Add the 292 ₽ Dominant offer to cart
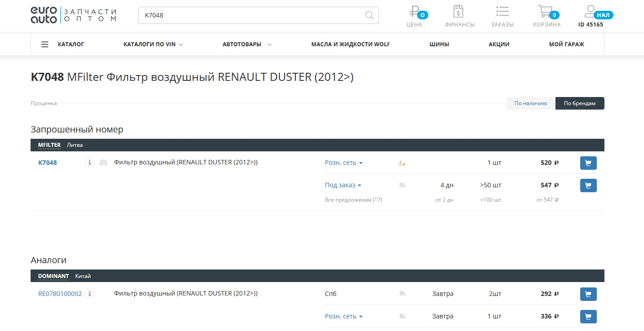 tap(588, 294)
